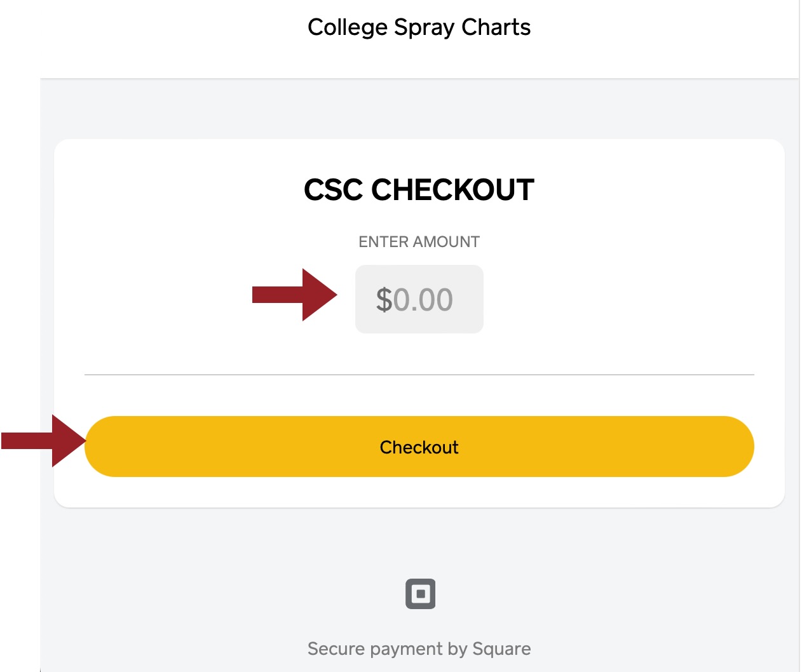Click the "Secure payment by Square" text

point(419,648)
